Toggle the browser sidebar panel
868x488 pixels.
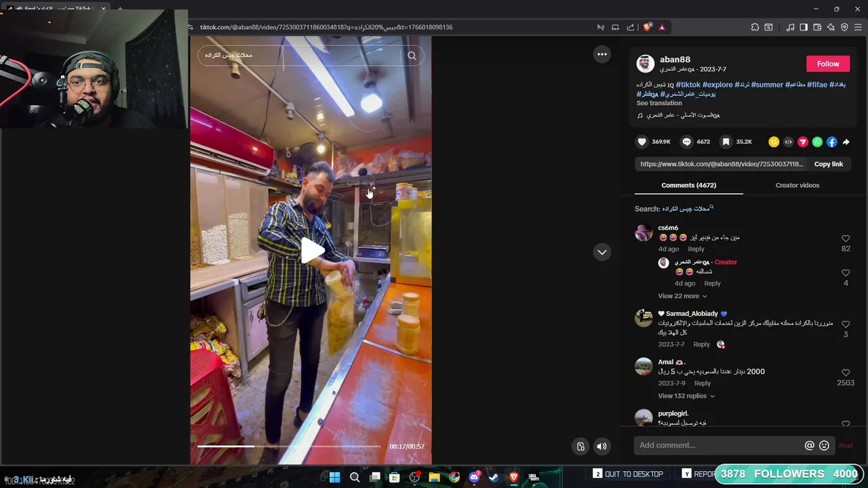coord(804,27)
